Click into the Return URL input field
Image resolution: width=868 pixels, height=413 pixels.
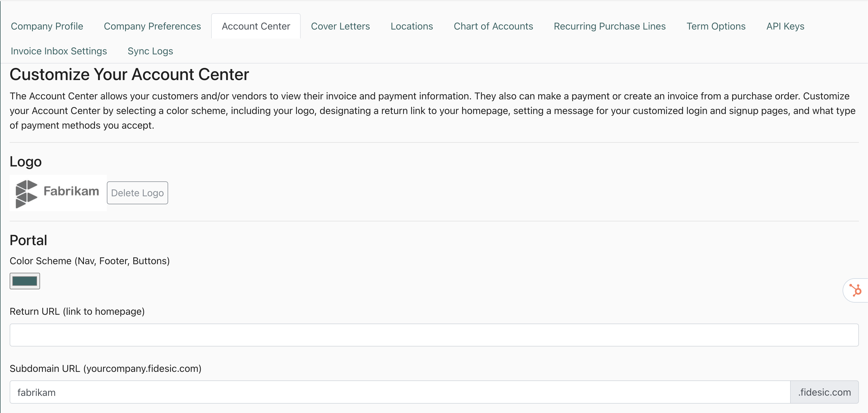click(434, 335)
